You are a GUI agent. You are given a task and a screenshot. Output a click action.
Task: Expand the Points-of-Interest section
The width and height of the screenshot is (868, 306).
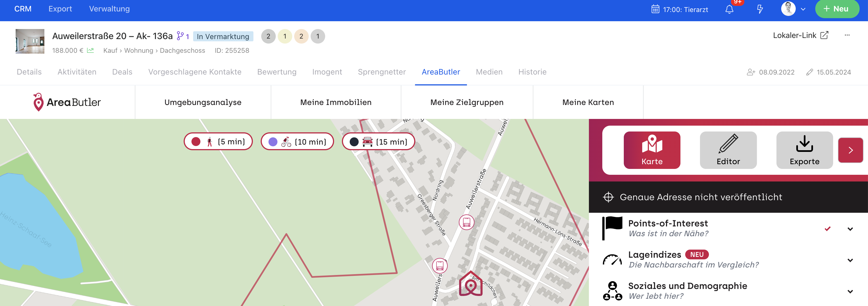[x=850, y=229]
